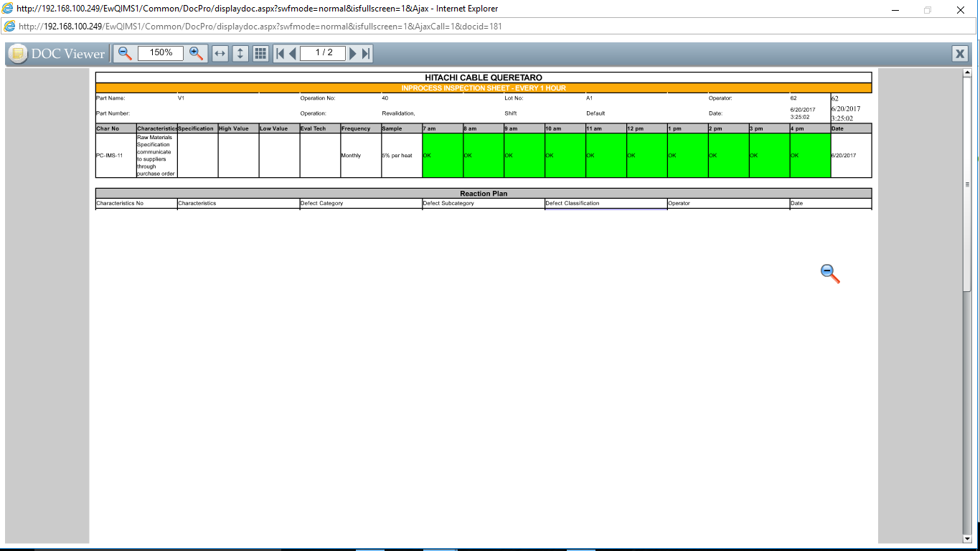980x551 pixels.
Task: Click the Sample column header
Action: (402, 128)
